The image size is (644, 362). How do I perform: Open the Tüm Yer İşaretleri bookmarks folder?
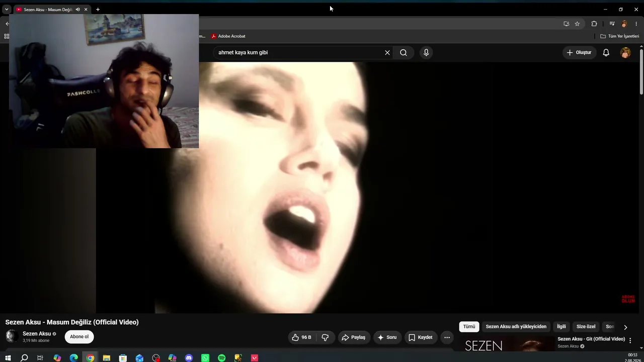tap(620, 36)
